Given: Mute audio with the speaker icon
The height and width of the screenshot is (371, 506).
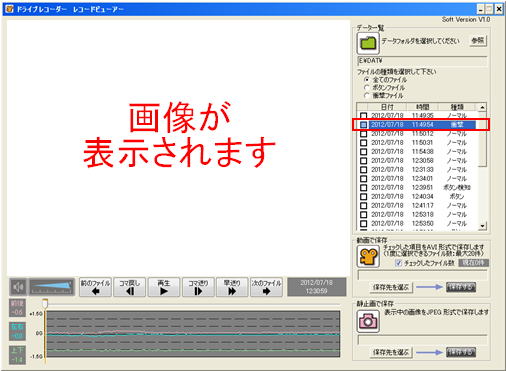Looking at the screenshot, I should 18,287.
